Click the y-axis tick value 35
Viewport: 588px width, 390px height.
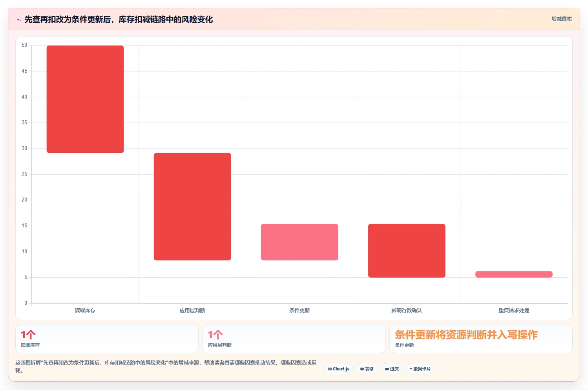click(x=24, y=123)
